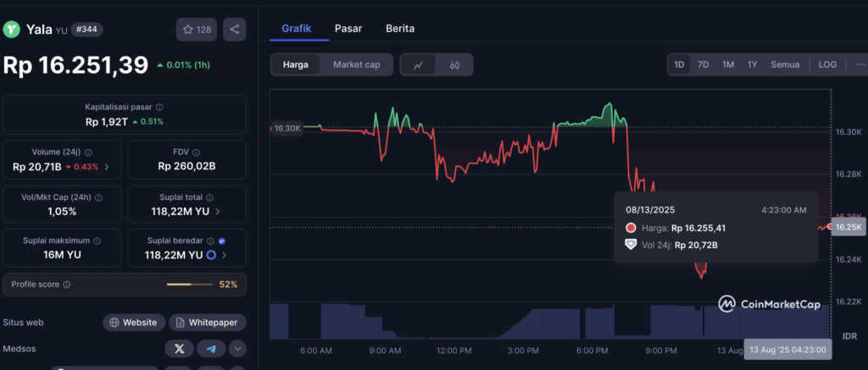868x370 pixels.
Task: Click the 16M YU max supply value
Action: [x=62, y=255]
